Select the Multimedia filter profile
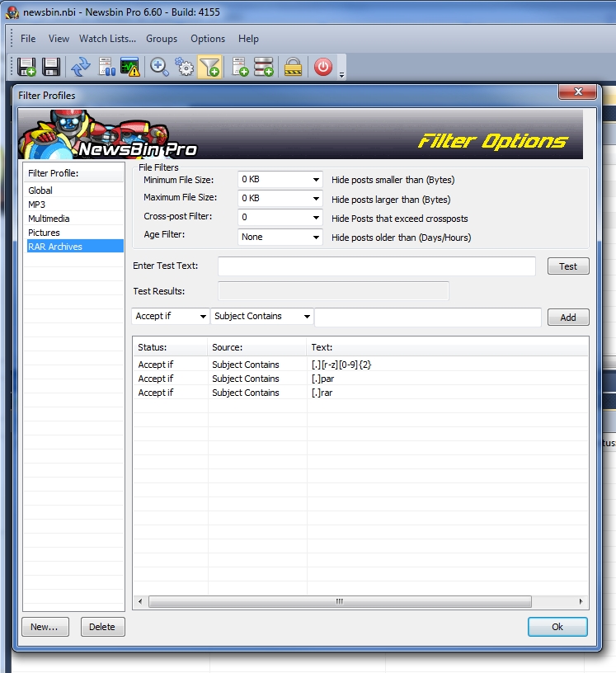616x673 pixels. coord(75,219)
